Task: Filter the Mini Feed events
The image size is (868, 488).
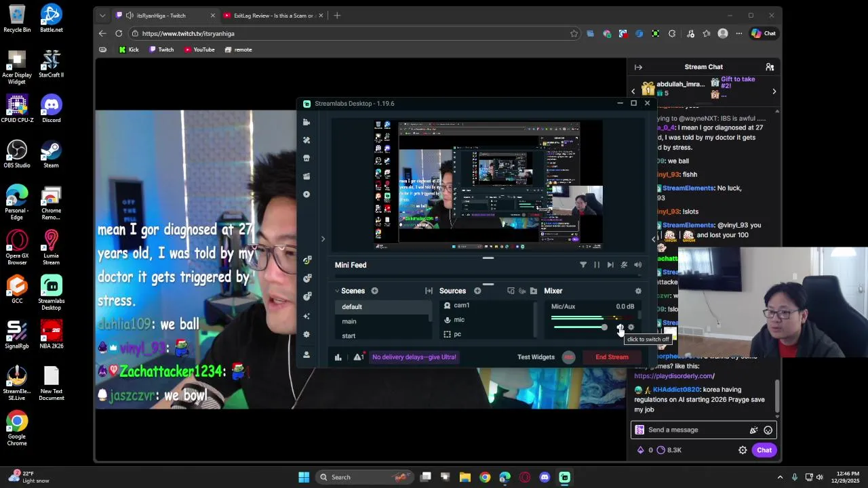Action: pos(583,265)
